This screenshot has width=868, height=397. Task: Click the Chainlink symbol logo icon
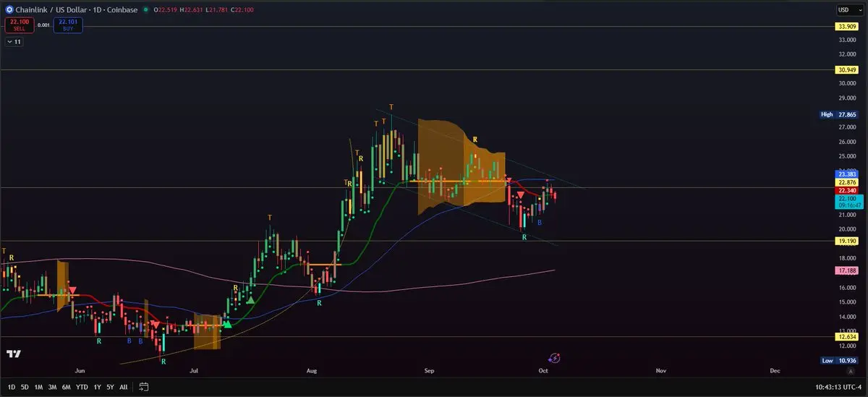[x=9, y=9]
